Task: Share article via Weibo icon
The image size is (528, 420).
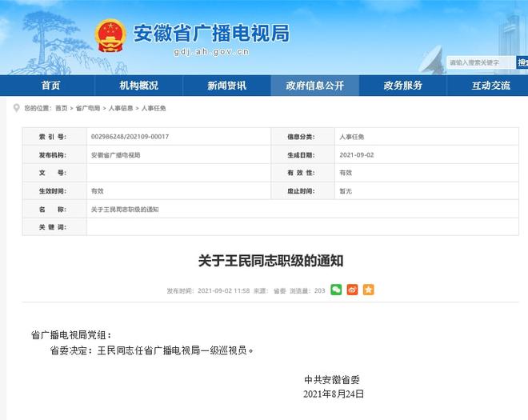Action: (x=352, y=290)
